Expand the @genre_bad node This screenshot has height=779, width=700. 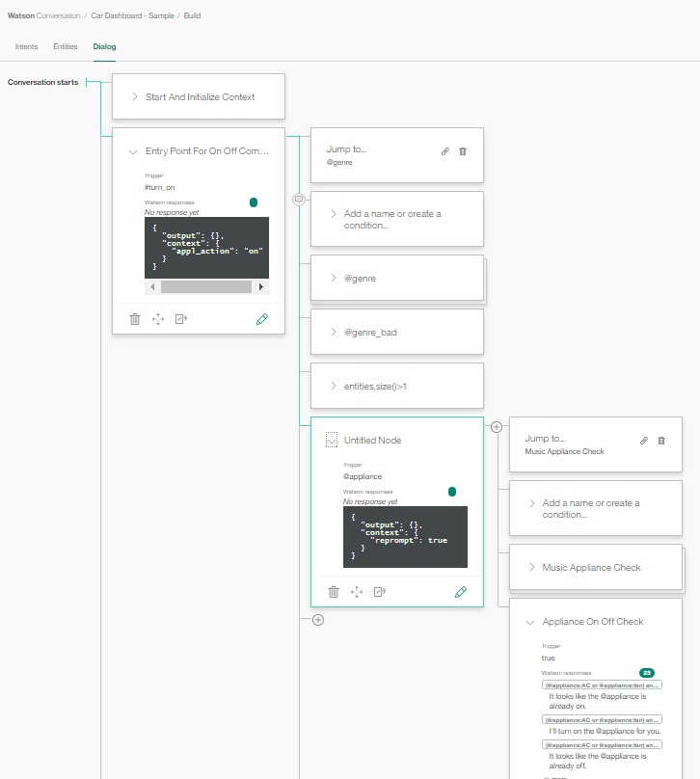(x=333, y=332)
